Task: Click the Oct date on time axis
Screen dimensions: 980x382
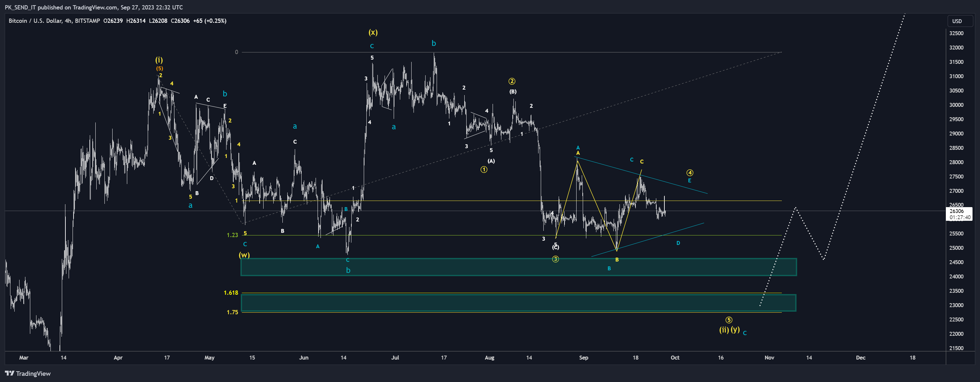Action: 675,357
